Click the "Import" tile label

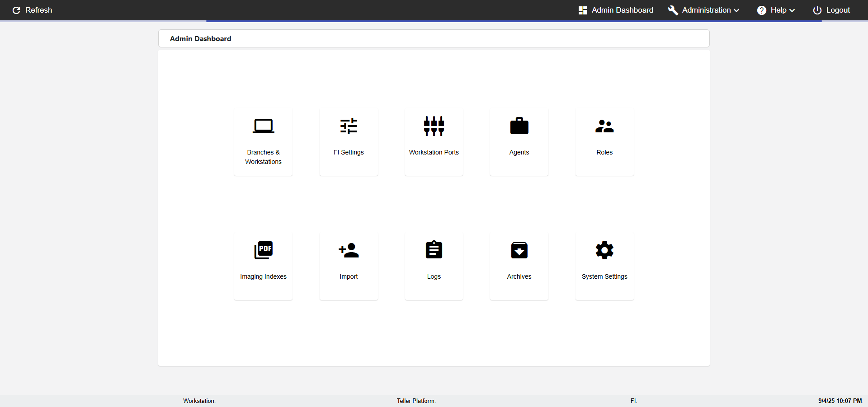tap(349, 276)
